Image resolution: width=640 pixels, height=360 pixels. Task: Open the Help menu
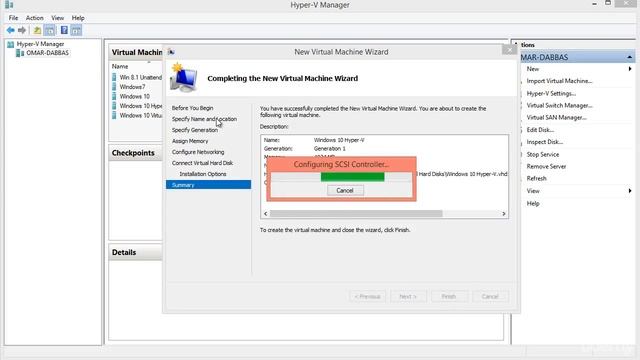click(x=78, y=18)
